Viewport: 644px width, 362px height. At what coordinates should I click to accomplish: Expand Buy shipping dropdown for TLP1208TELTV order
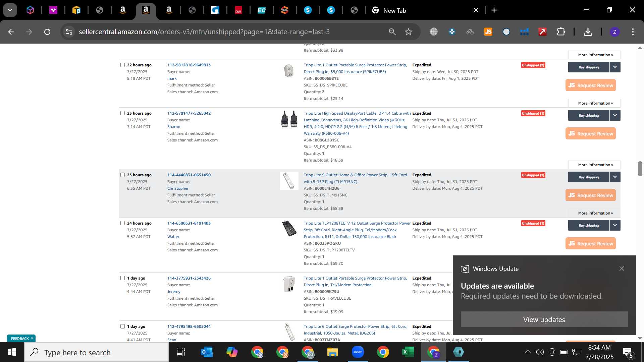[x=615, y=225]
